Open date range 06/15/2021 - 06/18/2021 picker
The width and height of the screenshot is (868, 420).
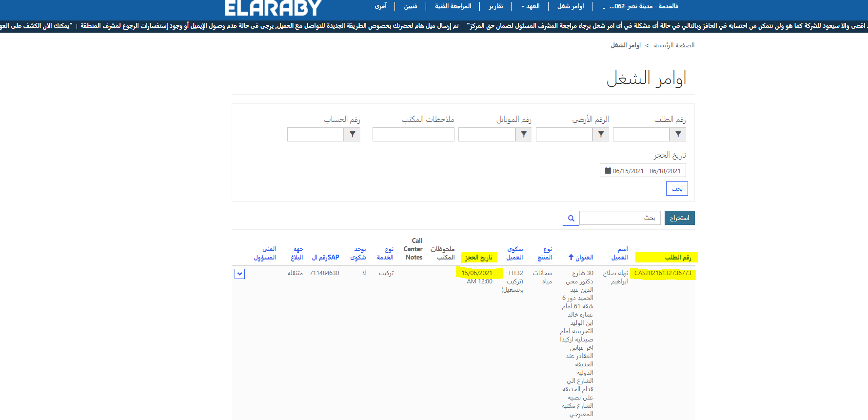(643, 170)
